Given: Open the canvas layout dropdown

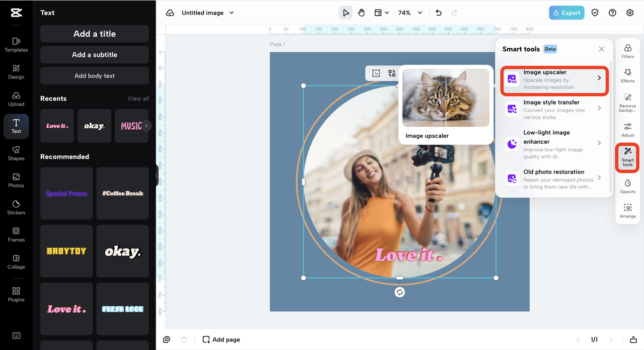Looking at the screenshot, I should pos(381,13).
